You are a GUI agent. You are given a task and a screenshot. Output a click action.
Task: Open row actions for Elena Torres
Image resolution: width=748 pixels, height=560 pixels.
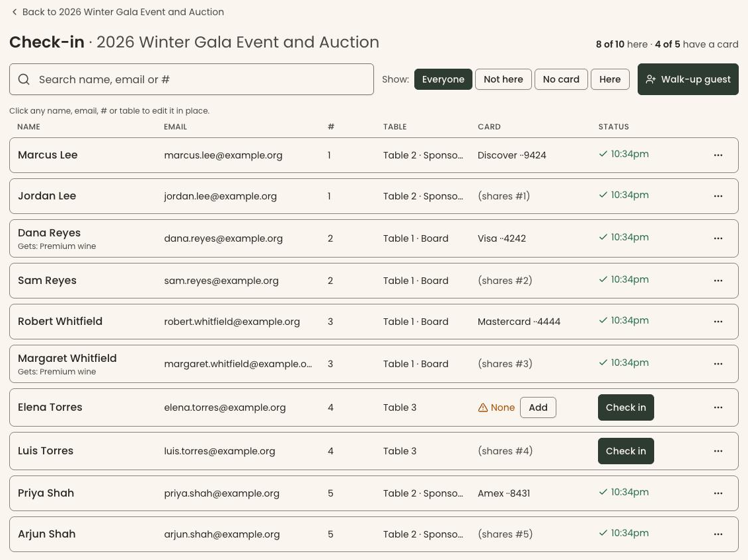pyautogui.click(x=718, y=407)
